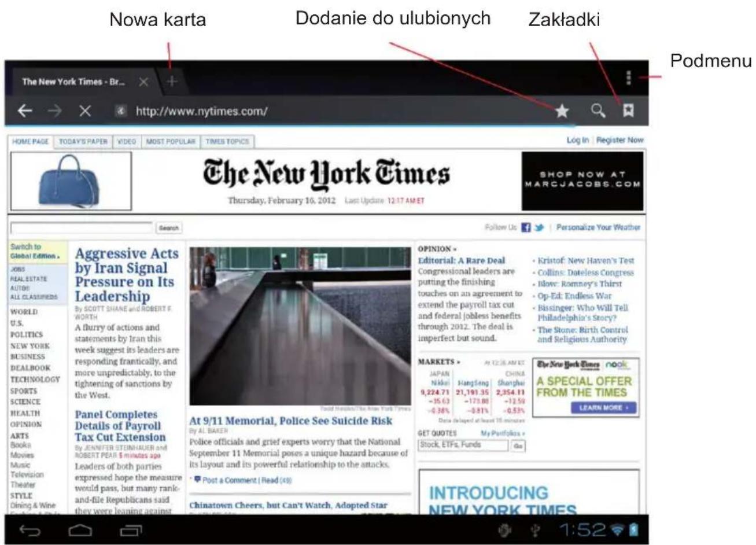The image size is (756, 545).
Task: Open Blow: Romney's Thirst link
Action: [x=579, y=284]
